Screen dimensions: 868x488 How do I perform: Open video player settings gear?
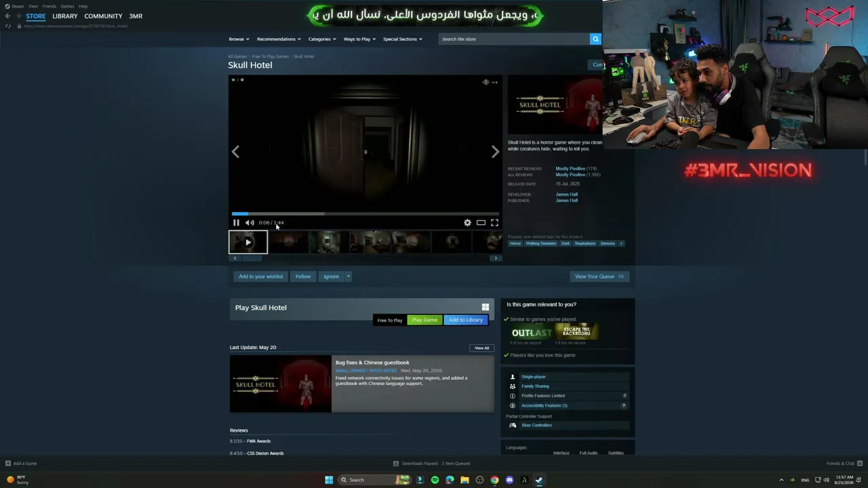click(467, 222)
